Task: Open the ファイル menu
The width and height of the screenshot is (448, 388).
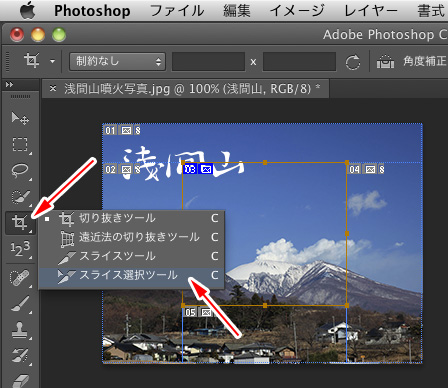Action: pyautogui.click(x=177, y=11)
